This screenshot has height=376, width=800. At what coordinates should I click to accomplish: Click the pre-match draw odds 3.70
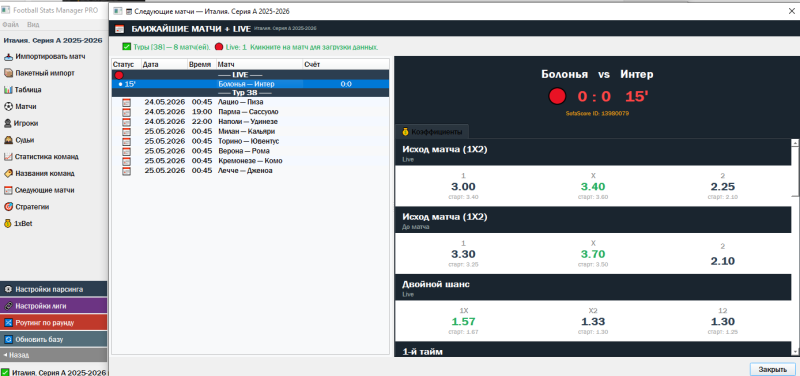pyautogui.click(x=593, y=254)
